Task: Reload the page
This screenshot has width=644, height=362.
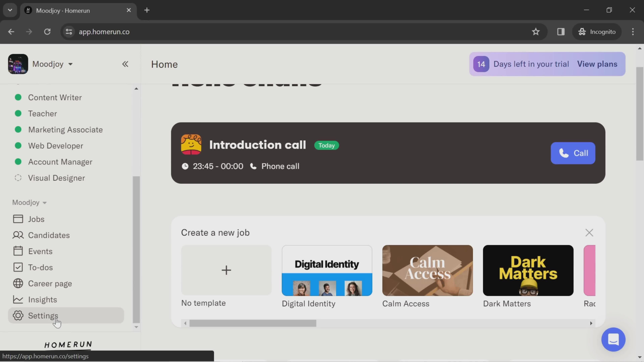Action: click(47, 32)
